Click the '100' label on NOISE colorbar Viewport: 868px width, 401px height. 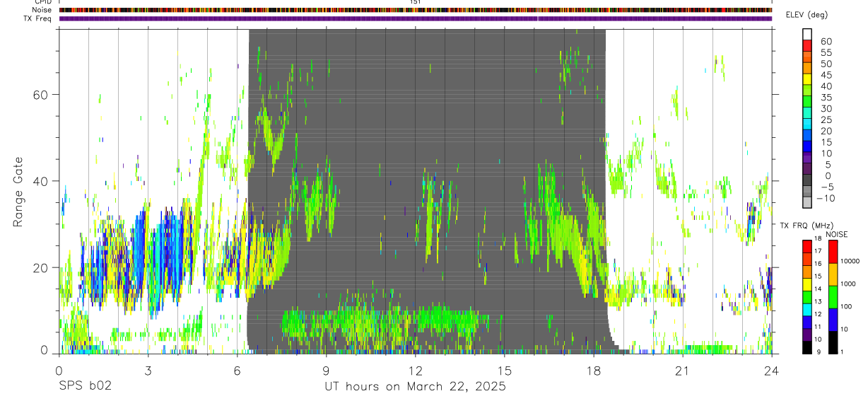pyautogui.click(x=847, y=306)
